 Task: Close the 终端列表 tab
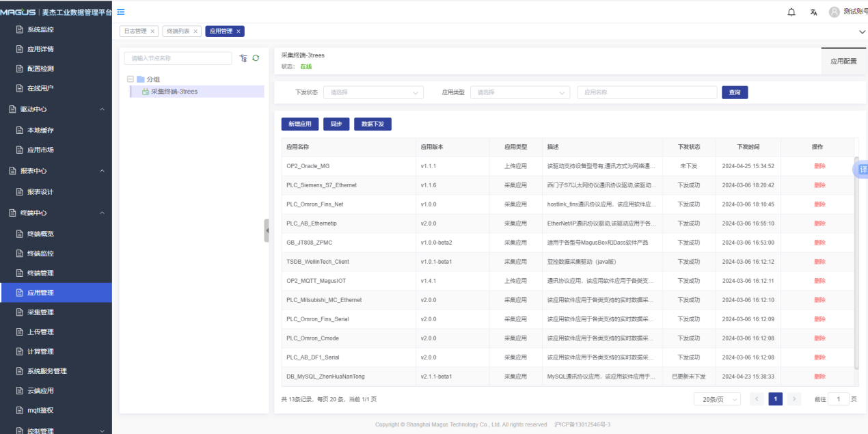pyautogui.click(x=195, y=31)
